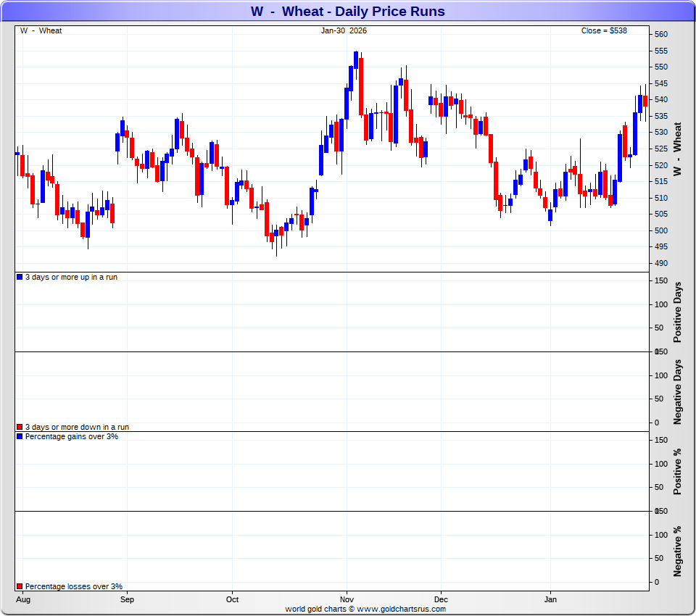
Task: Click the chart title 'Wheat - Daily Price Runs'
Action: tap(348, 12)
